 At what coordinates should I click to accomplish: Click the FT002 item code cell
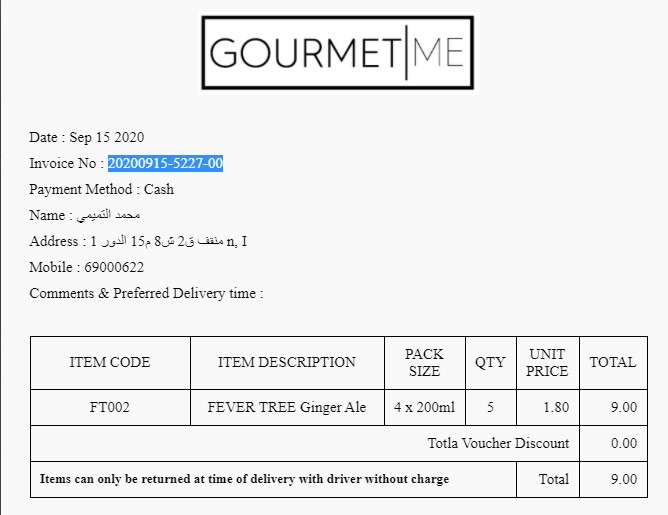tap(110, 407)
